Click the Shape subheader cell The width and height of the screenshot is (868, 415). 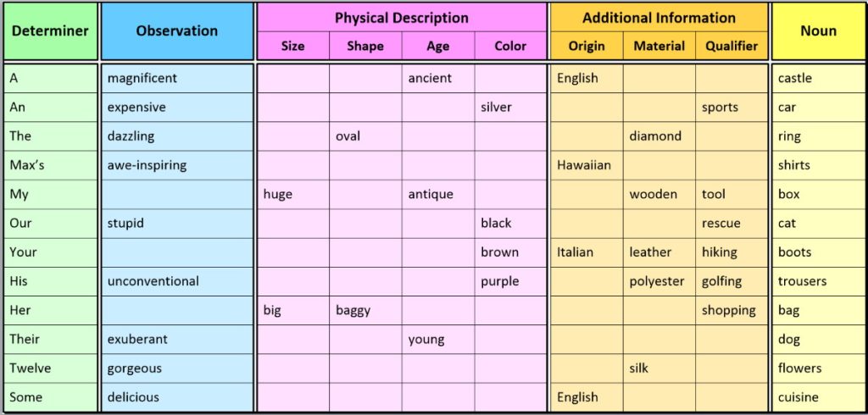(x=365, y=47)
